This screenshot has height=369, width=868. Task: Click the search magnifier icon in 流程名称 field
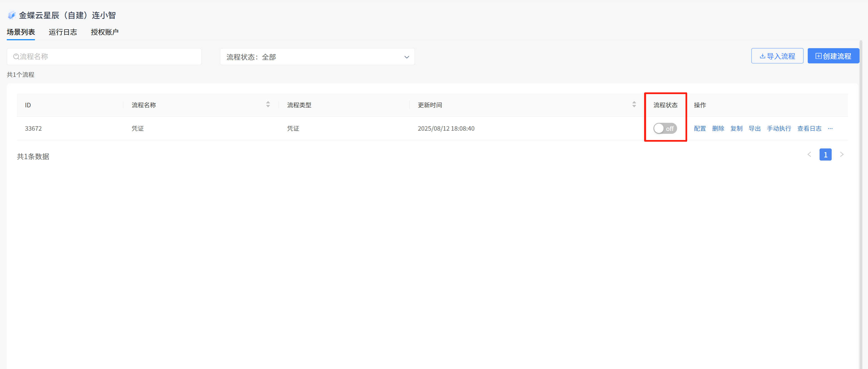(16, 57)
